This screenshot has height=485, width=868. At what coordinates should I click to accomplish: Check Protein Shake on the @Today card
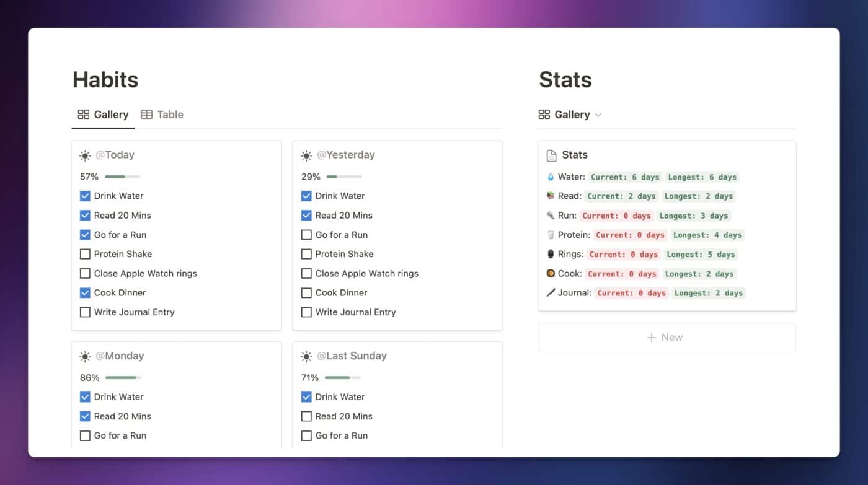[85, 254]
